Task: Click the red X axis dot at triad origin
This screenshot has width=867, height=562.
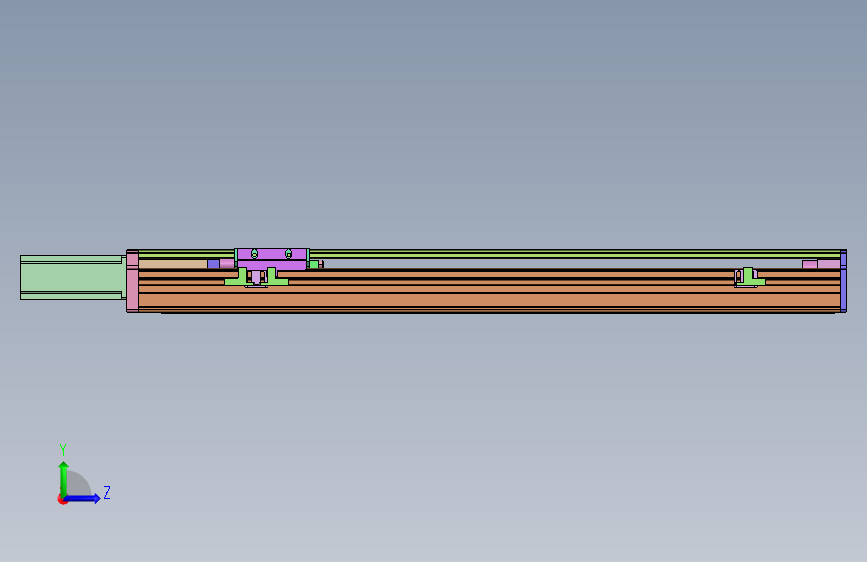Action: tap(62, 500)
